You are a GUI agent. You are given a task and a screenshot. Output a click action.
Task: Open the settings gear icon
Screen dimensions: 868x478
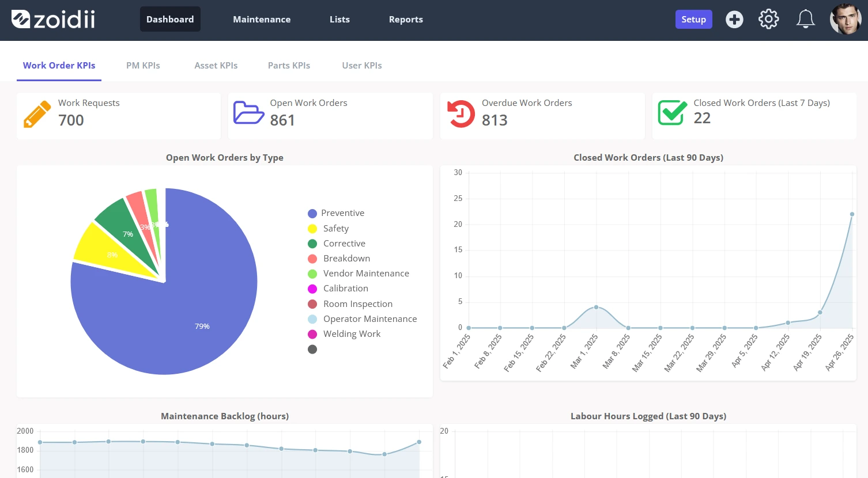(x=768, y=20)
